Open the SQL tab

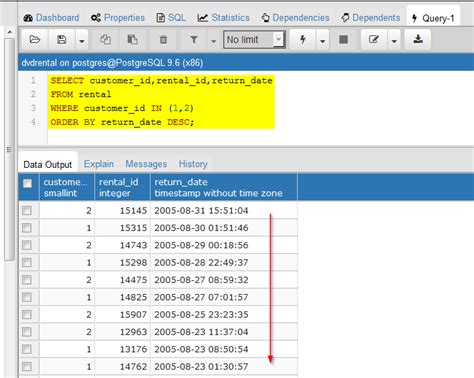tap(171, 18)
